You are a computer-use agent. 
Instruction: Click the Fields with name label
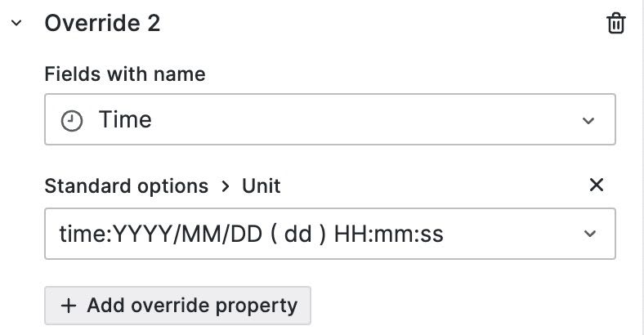click(x=125, y=74)
